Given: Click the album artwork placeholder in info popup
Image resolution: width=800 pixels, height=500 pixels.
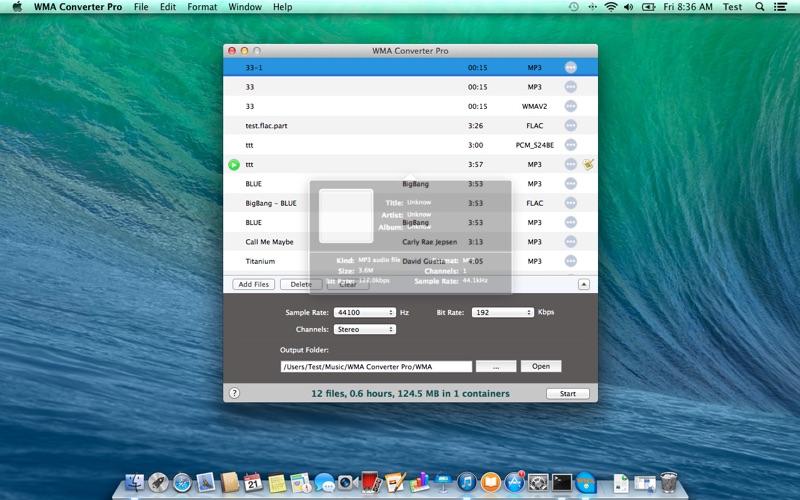Looking at the screenshot, I should [x=346, y=216].
